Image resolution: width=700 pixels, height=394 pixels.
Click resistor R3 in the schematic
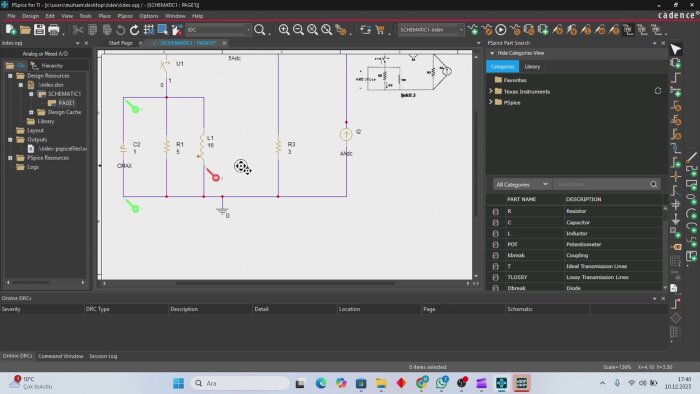279,147
